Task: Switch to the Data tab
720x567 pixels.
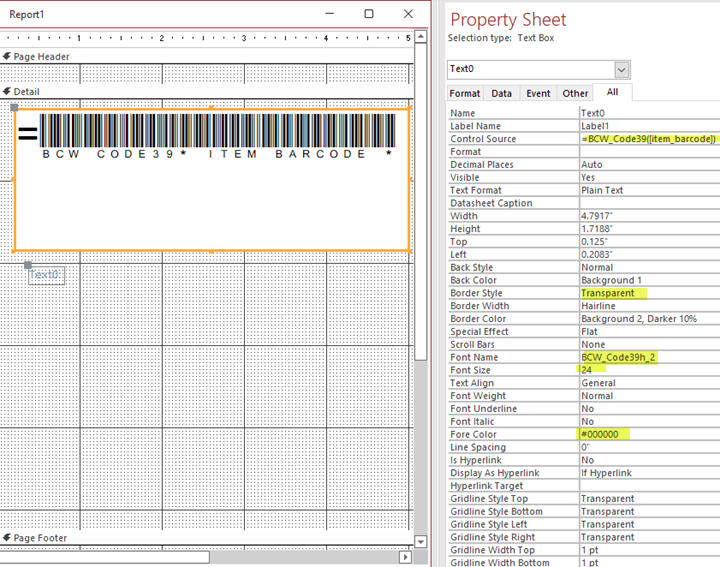Action: pyautogui.click(x=501, y=93)
